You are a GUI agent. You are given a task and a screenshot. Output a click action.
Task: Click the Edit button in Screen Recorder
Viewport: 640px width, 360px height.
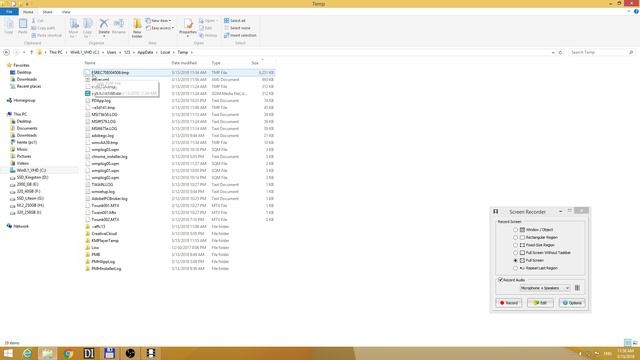(x=540, y=303)
